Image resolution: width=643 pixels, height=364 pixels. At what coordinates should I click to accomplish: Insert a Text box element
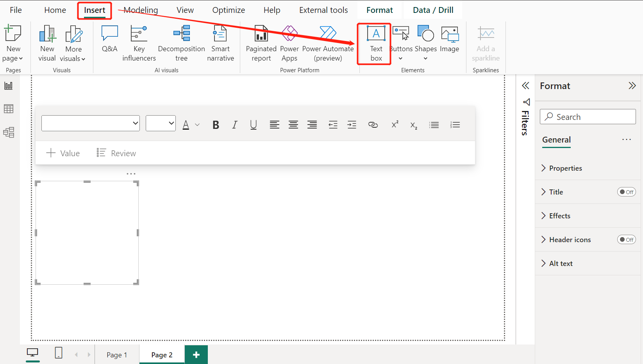(x=376, y=43)
